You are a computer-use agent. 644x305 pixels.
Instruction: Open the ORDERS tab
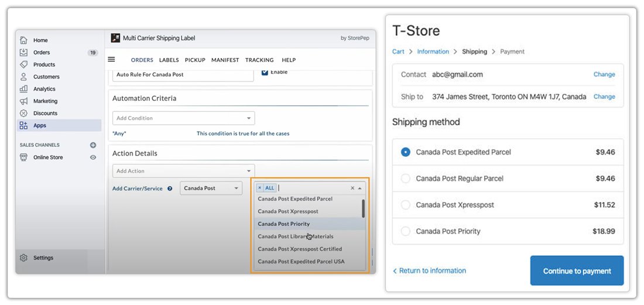click(142, 60)
